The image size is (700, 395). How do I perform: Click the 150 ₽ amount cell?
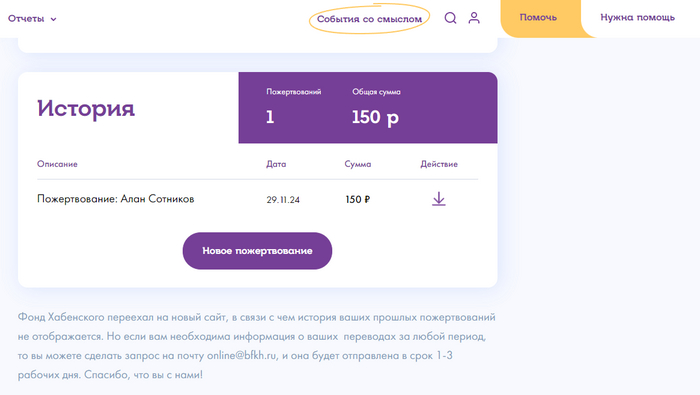pyautogui.click(x=358, y=200)
